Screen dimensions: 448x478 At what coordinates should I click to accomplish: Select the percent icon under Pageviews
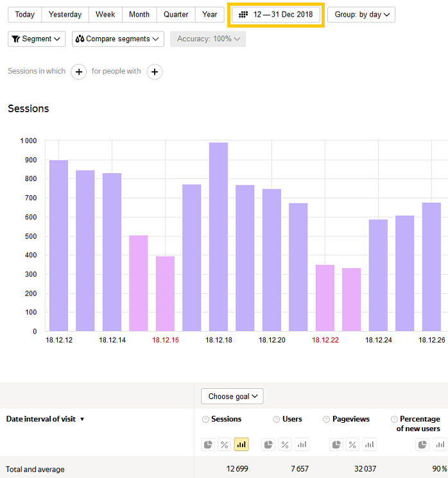353,445
